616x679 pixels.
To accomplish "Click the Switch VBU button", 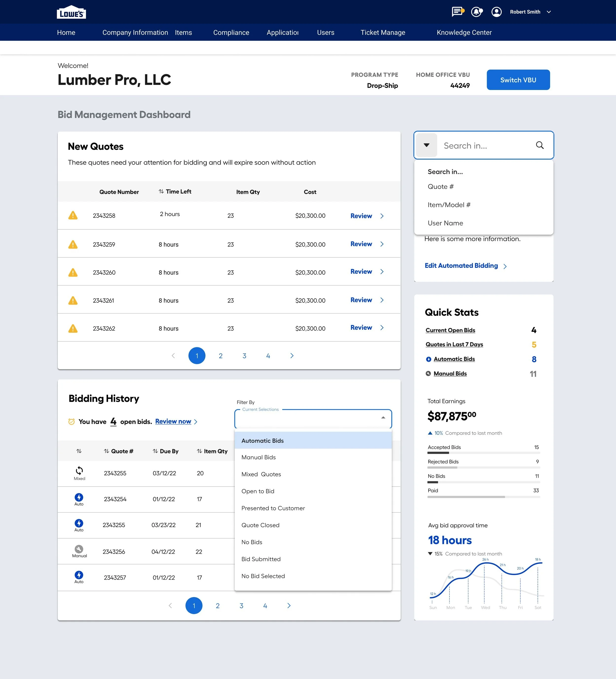I will tap(518, 80).
